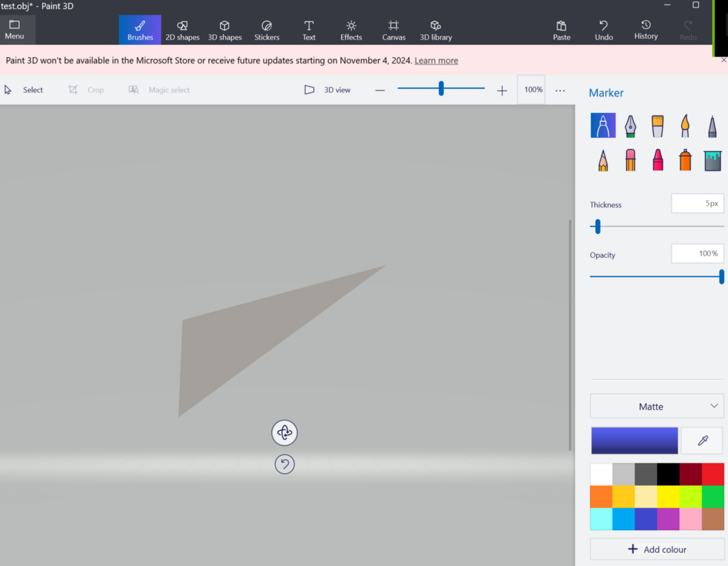
Task: Pick a colour with the eyedropper
Action: (x=703, y=440)
